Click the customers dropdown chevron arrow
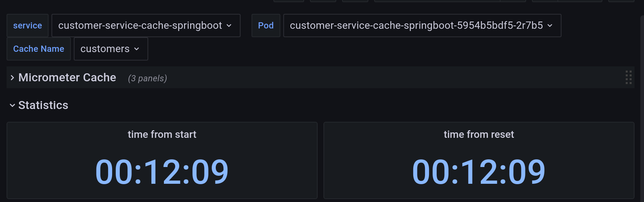The image size is (644, 202). click(x=137, y=49)
